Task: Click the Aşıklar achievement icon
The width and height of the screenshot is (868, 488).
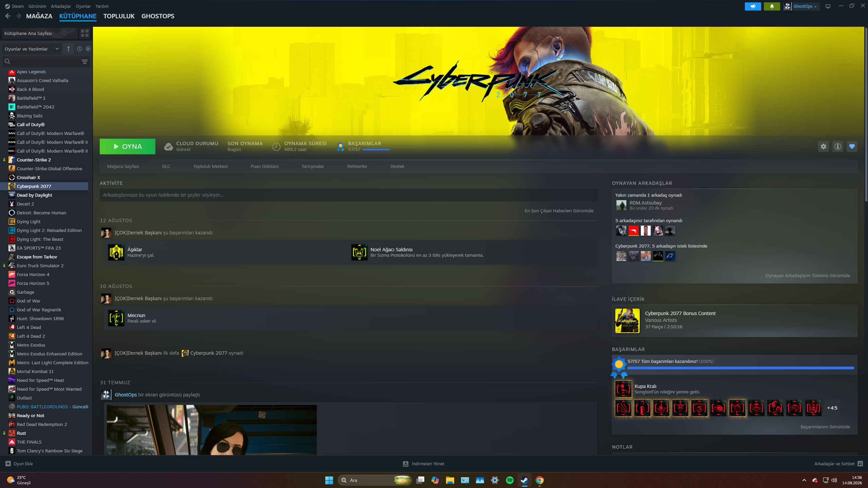Action: click(116, 252)
